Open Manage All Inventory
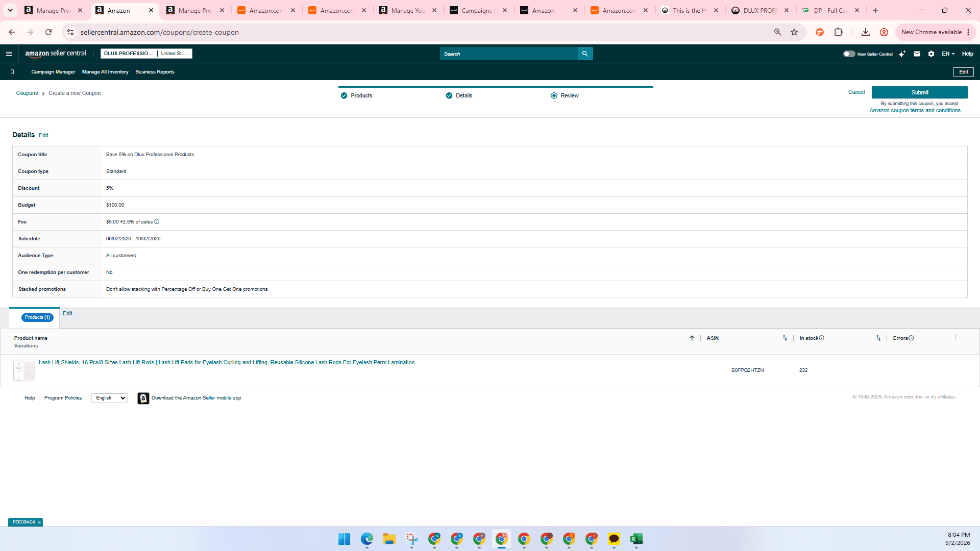The height and width of the screenshot is (551, 980). 105,72
